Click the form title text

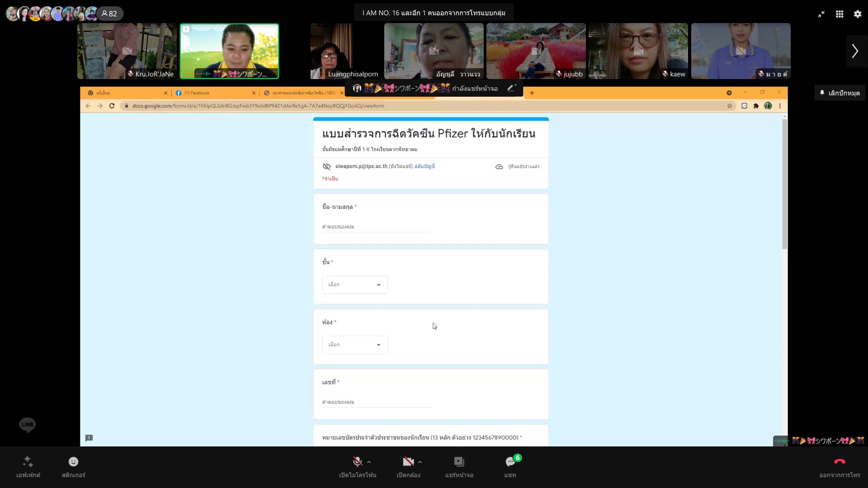pos(429,133)
